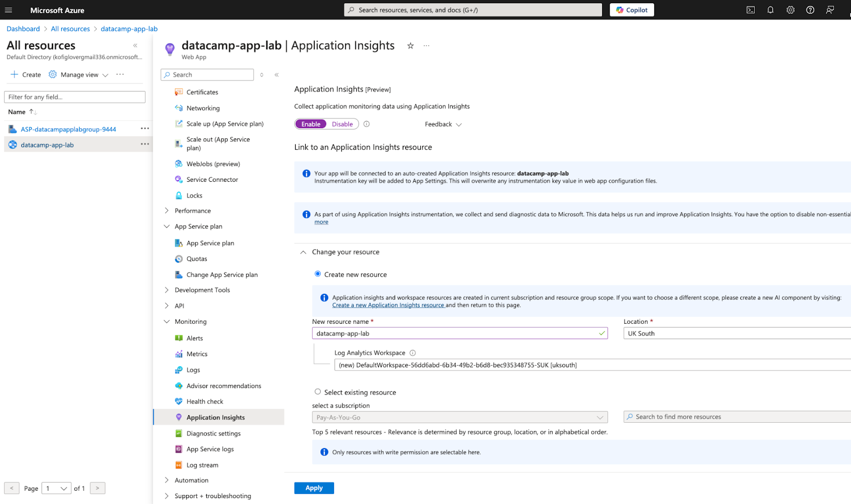The width and height of the screenshot is (851, 504).
Task: Open more options ellipsis beside page title
Action: [x=426, y=46]
